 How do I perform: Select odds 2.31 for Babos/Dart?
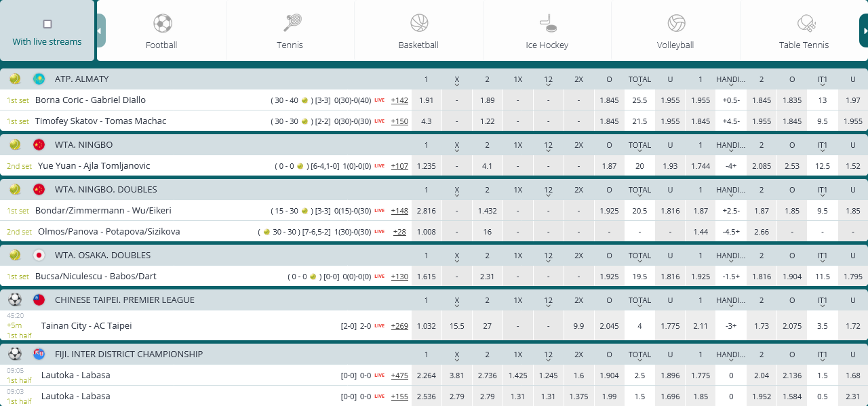coord(488,276)
